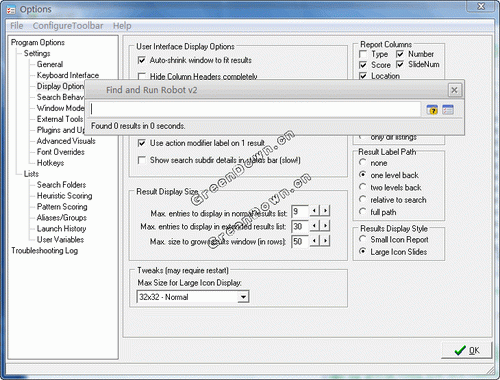Open General settings page
The width and height of the screenshot is (500, 380).
tap(50, 64)
